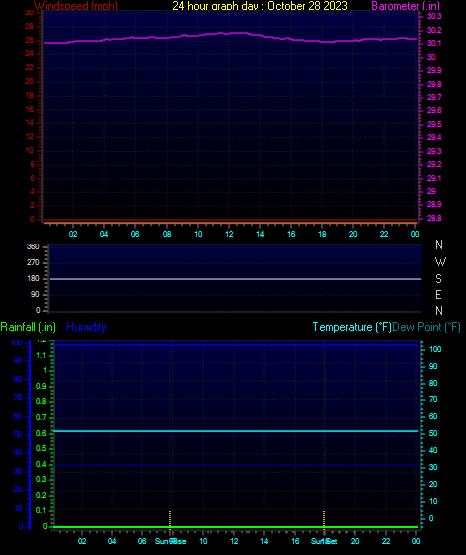Click the Barometer (.in) axis label
The width and height of the screenshot is (466, 555).
(x=405, y=6)
